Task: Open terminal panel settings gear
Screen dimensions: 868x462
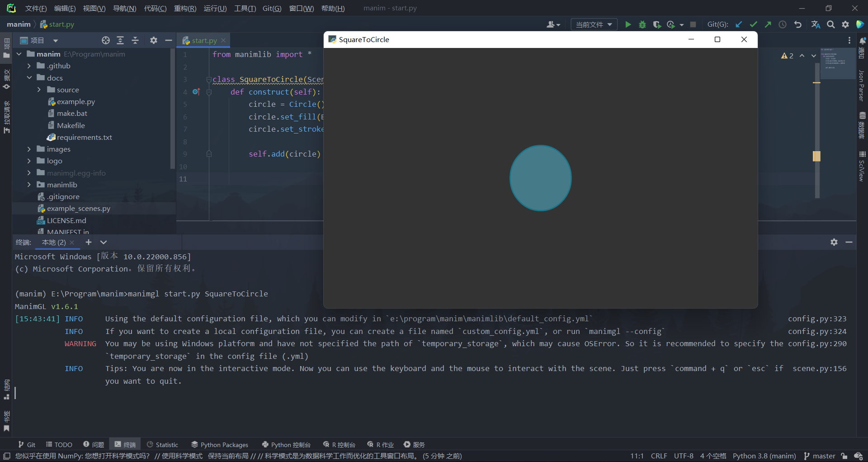Action: (x=834, y=242)
